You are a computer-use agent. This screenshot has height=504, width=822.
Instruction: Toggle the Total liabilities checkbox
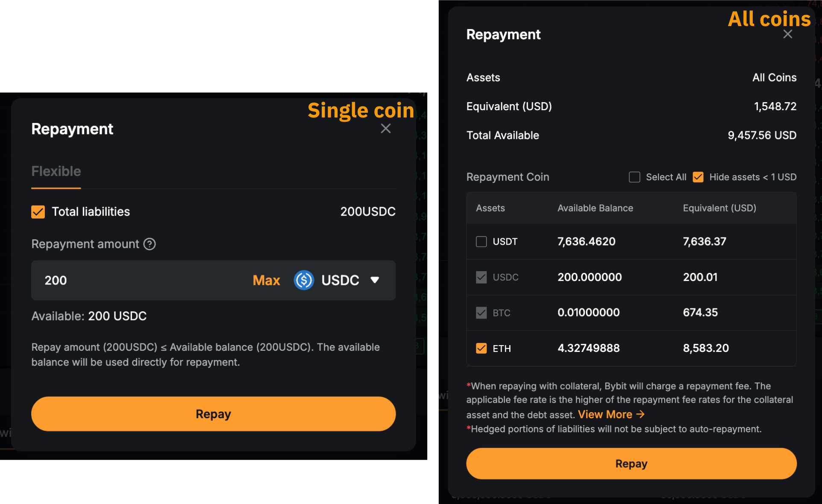(38, 212)
